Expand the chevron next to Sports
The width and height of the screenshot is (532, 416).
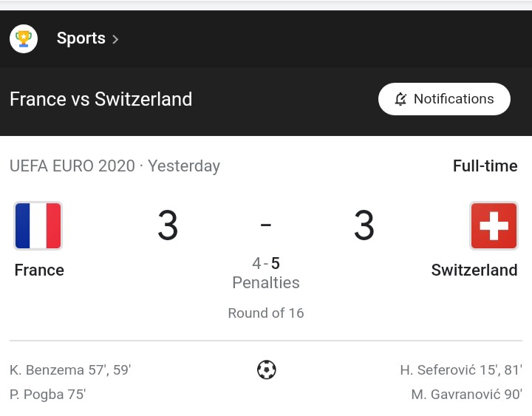click(115, 39)
